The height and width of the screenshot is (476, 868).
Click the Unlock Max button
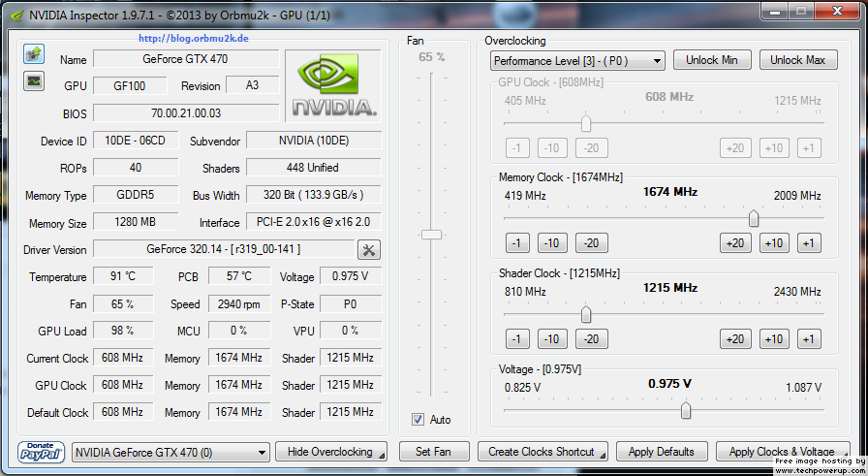tap(797, 60)
